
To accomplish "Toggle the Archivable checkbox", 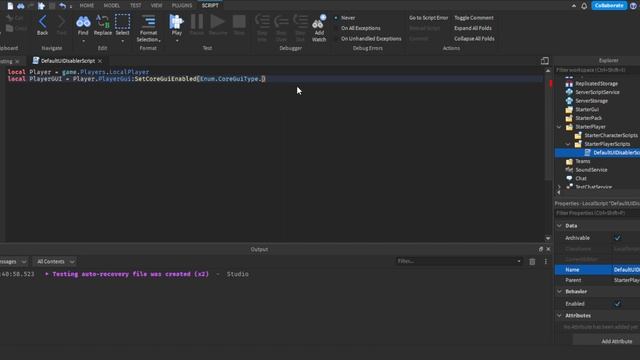I will point(617,238).
